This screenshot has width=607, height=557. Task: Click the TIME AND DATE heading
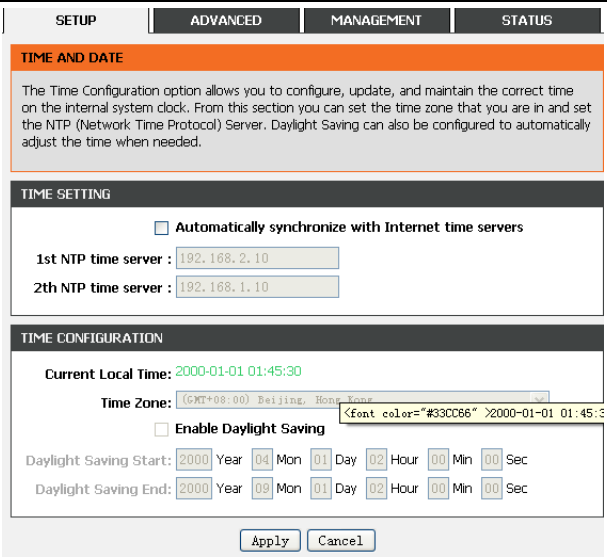(72, 58)
